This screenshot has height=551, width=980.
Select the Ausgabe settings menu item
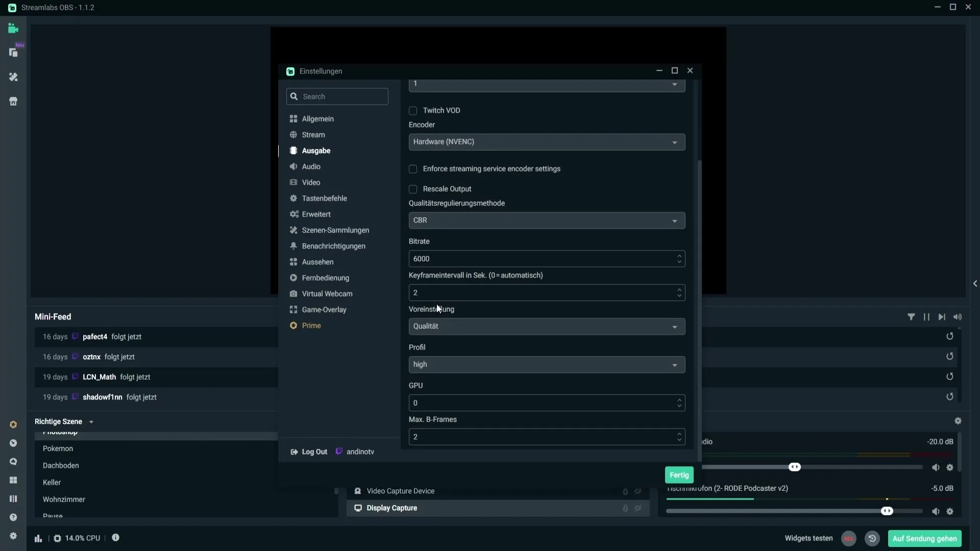click(x=315, y=150)
